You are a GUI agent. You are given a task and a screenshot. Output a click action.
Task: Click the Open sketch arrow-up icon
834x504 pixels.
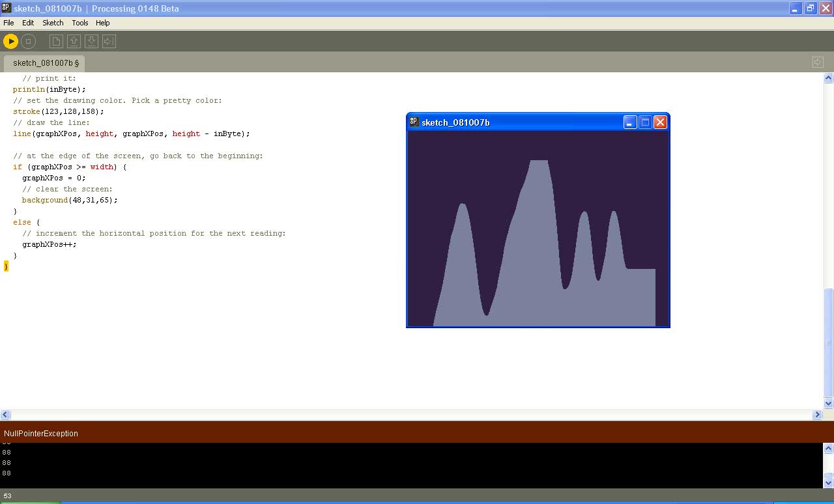click(74, 41)
